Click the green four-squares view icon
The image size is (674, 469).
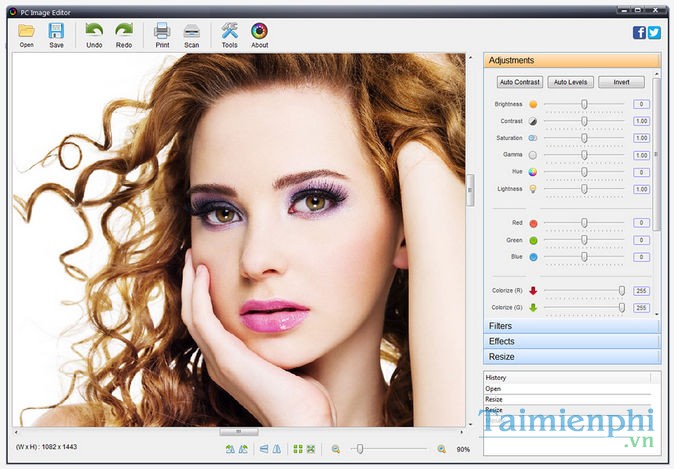point(298,449)
